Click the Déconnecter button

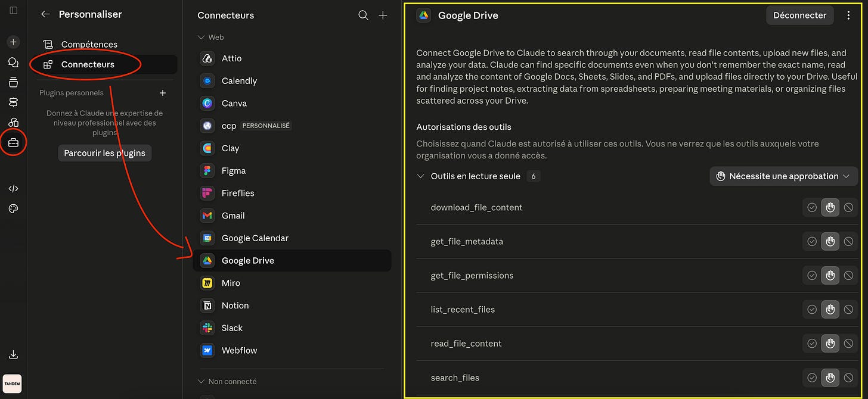pyautogui.click(x=799, y=15)
